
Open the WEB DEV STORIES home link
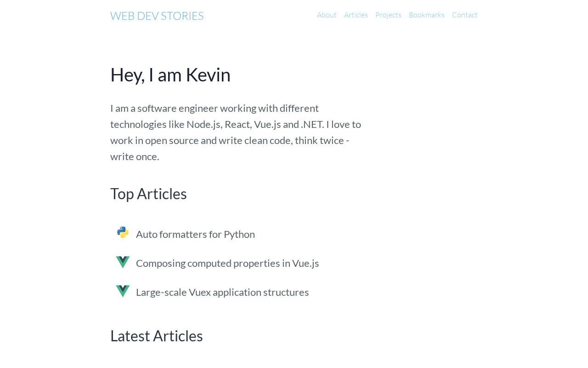click(x=157, y=16)
